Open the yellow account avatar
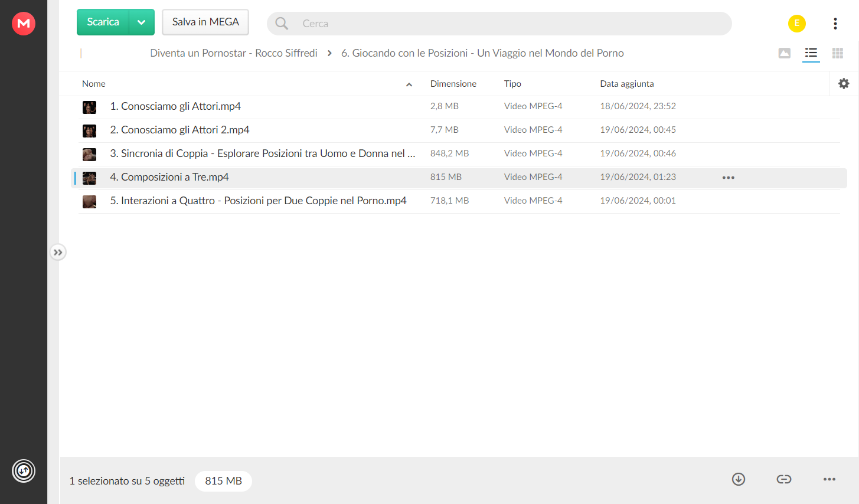859x504 pixels. [x=797, y=23]
